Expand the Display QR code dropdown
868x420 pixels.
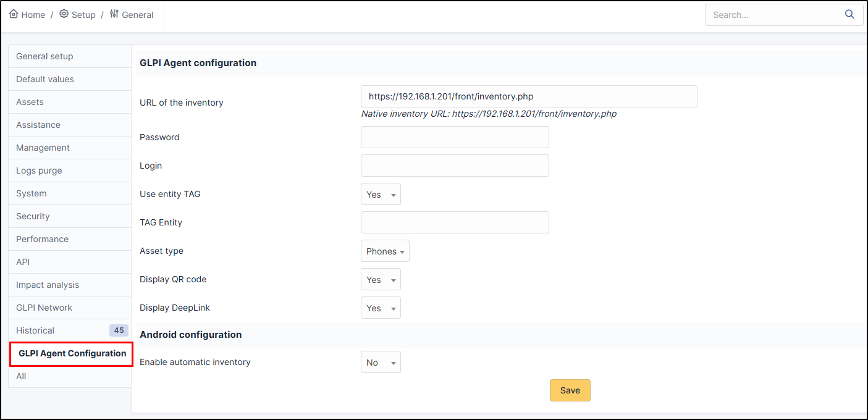click(x=381, y=280)
